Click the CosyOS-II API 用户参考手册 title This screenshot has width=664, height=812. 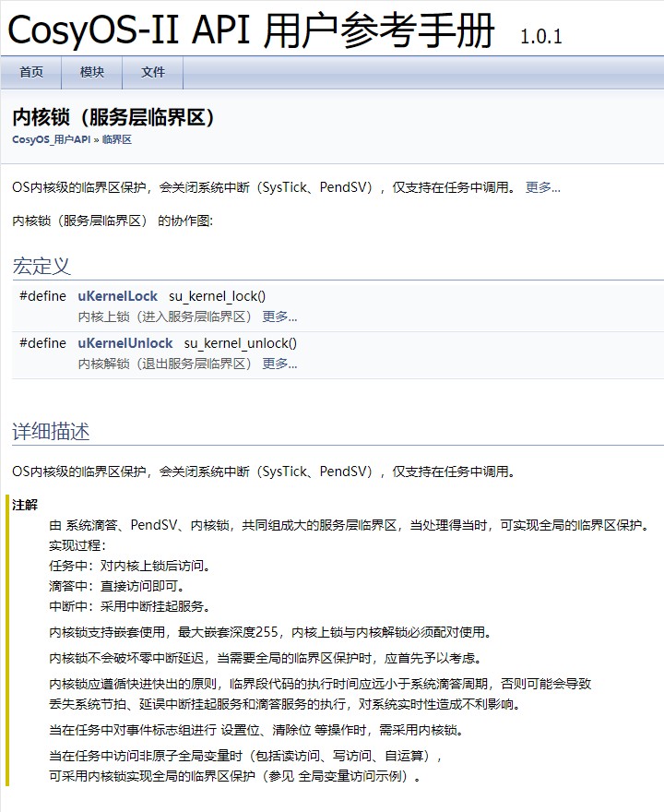pyautogui.click(x=251, y=30)
